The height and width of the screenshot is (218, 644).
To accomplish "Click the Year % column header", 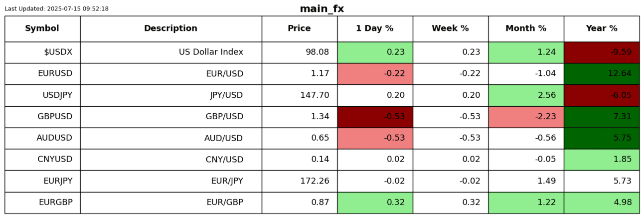I will pos(601,28).
